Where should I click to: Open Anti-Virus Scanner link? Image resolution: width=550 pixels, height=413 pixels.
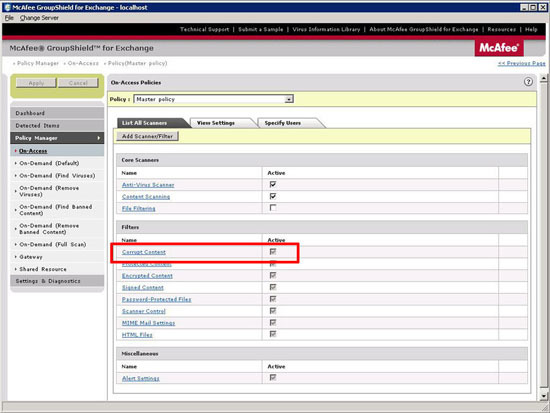(x=148, y=185)
